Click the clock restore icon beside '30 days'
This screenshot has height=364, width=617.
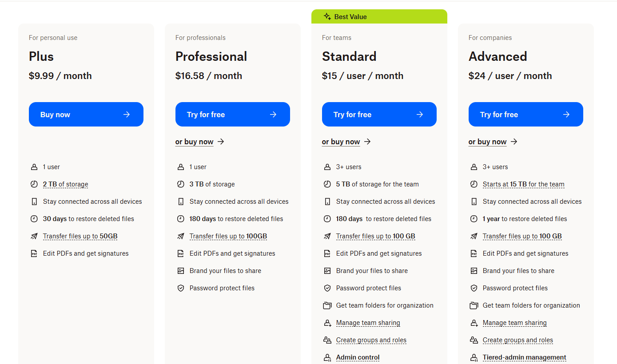34,219
